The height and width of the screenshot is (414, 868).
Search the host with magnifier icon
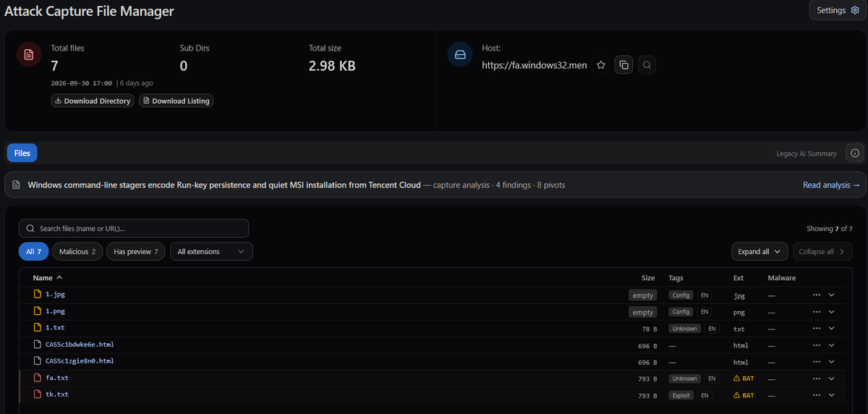[x=647, y=65]
